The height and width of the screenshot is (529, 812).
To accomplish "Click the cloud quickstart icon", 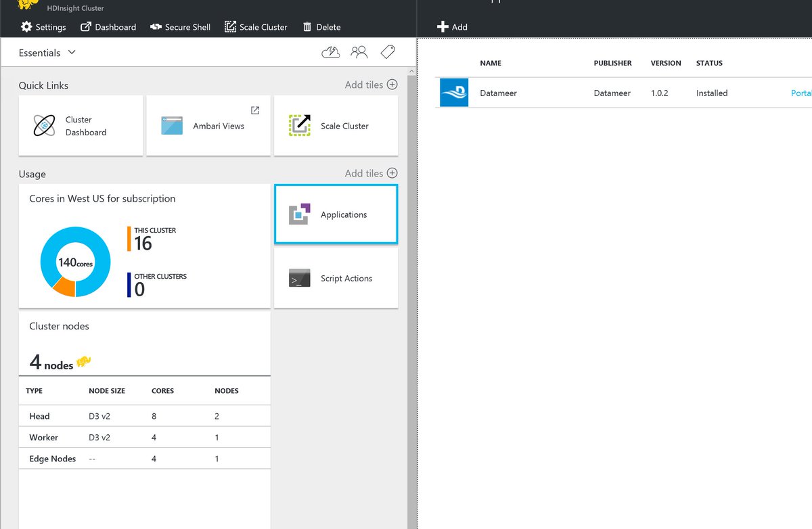I will (x=331, y=52).
